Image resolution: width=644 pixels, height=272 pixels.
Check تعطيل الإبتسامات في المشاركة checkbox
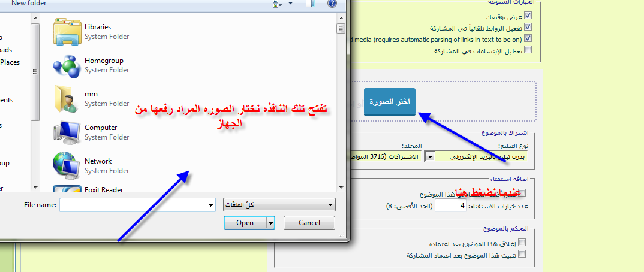528,50
